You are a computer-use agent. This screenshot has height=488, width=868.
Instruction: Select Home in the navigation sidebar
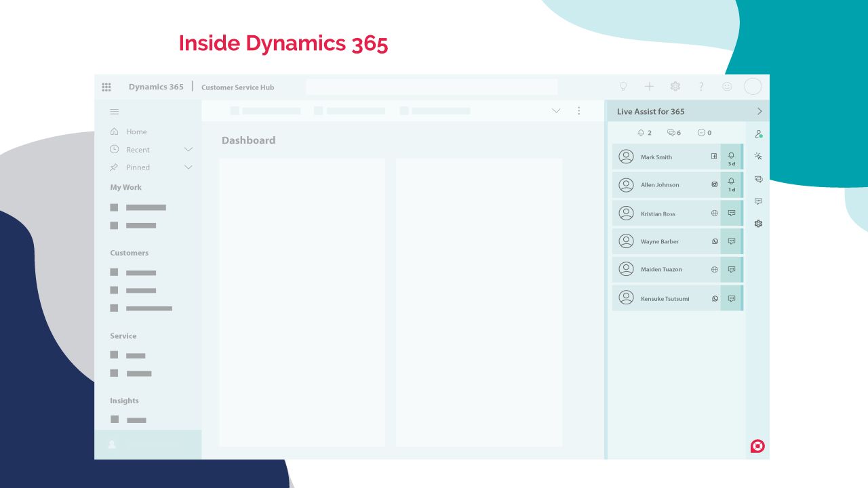click(x=136, y=131)
